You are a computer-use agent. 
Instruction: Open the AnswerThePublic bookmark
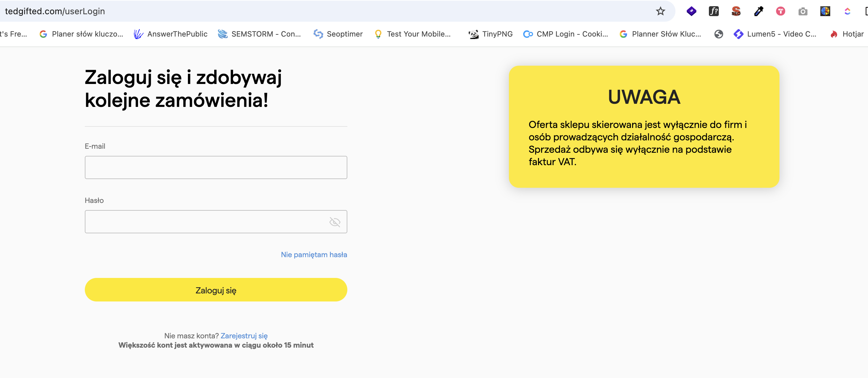pos(171,34)
